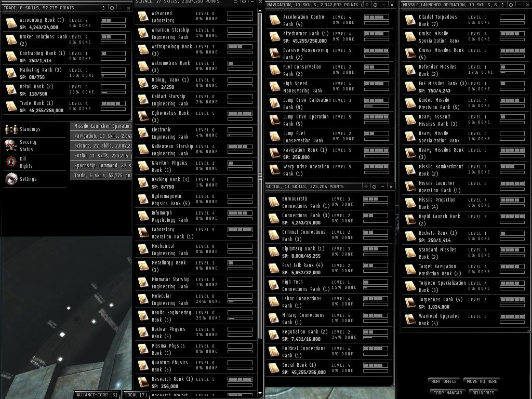Select the High Speed Maneuvering Rank row text
The image size is (532, 399).
tap(303, 87)
